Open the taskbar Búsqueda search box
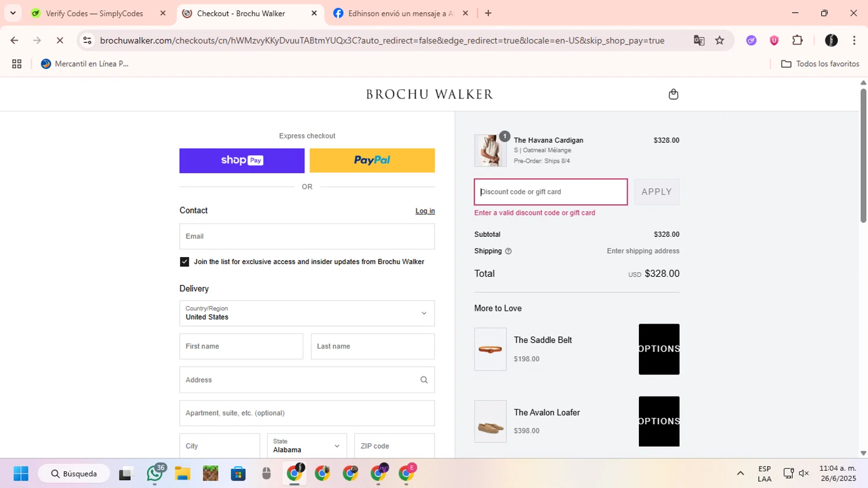Screen dimensions: 868x488 [x=74, y=474]
